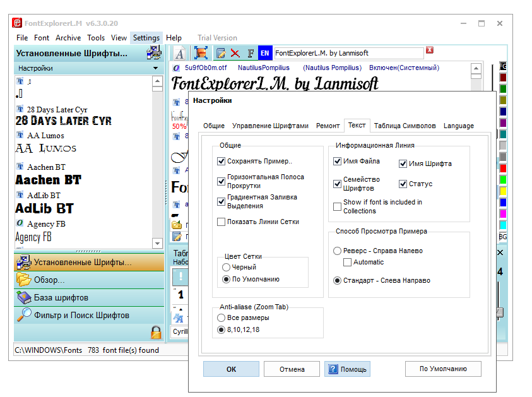The image size is (532, 397).
Task: Click the magnifier icon for Фильтр и Поиск
Action: tap(24, 315)
